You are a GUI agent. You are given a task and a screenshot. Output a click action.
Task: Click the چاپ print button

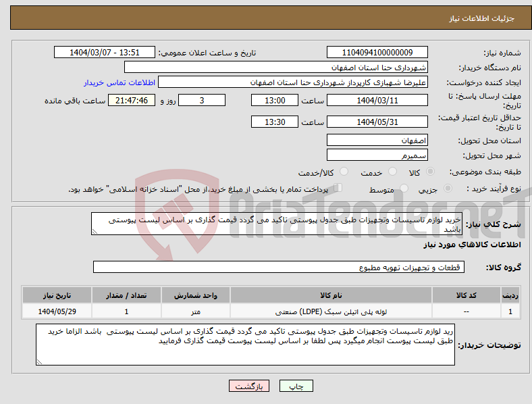(x=296, y=386)
